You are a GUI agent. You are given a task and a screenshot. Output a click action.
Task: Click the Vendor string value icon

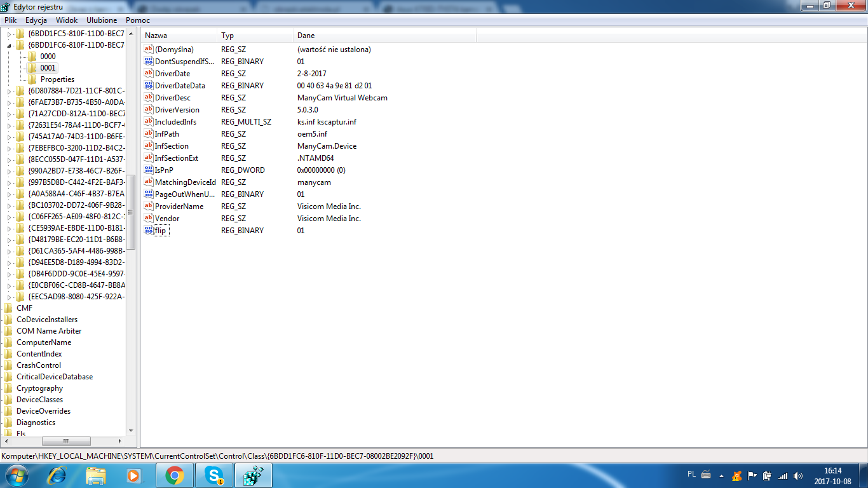(149, 219)
